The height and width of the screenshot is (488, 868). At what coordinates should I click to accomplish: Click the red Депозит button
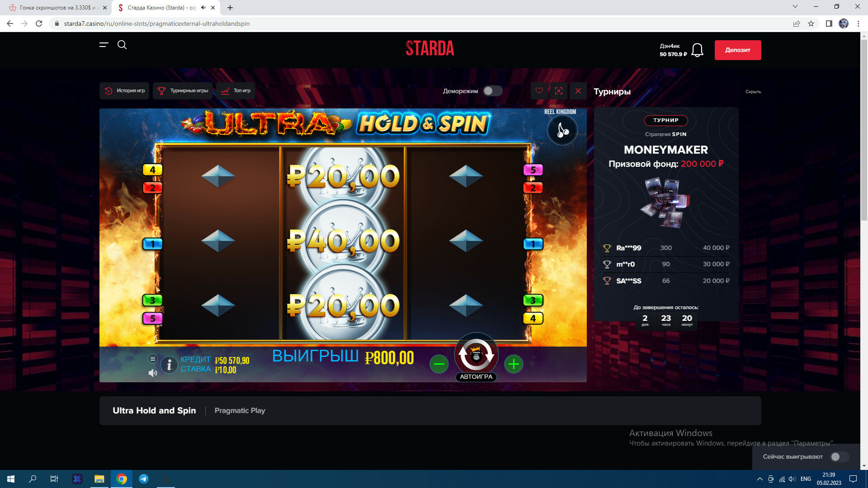[737, 50]
